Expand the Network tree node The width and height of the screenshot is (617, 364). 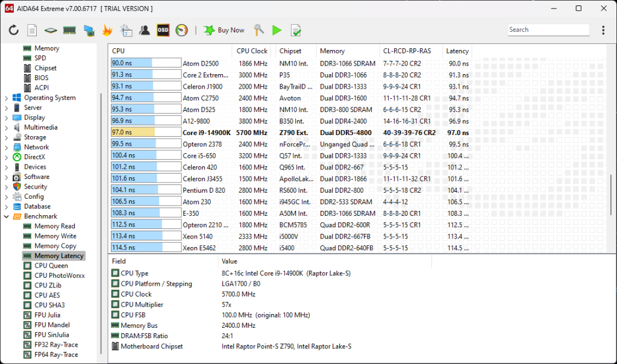(x=6, y=147)
